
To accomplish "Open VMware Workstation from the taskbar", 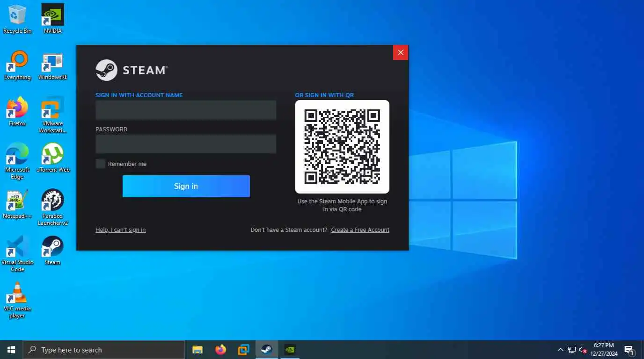I will (x=243, y=350).
